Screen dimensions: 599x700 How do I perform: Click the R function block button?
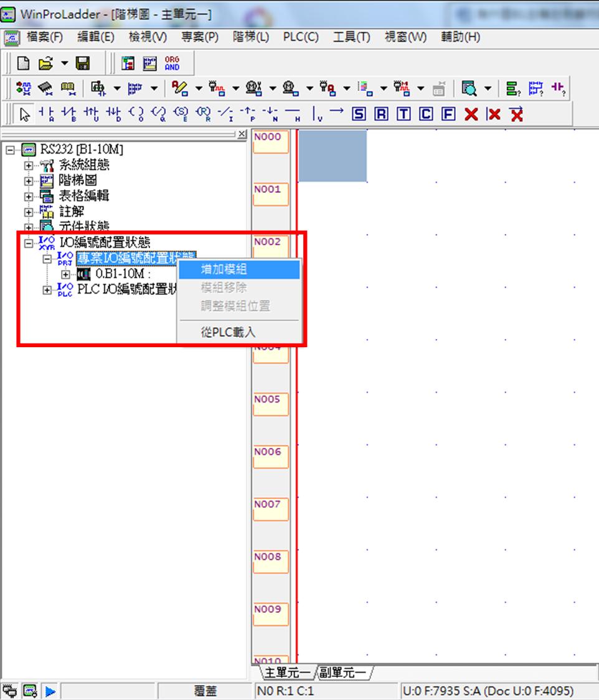pyautogui.click(x=381, y=114)
